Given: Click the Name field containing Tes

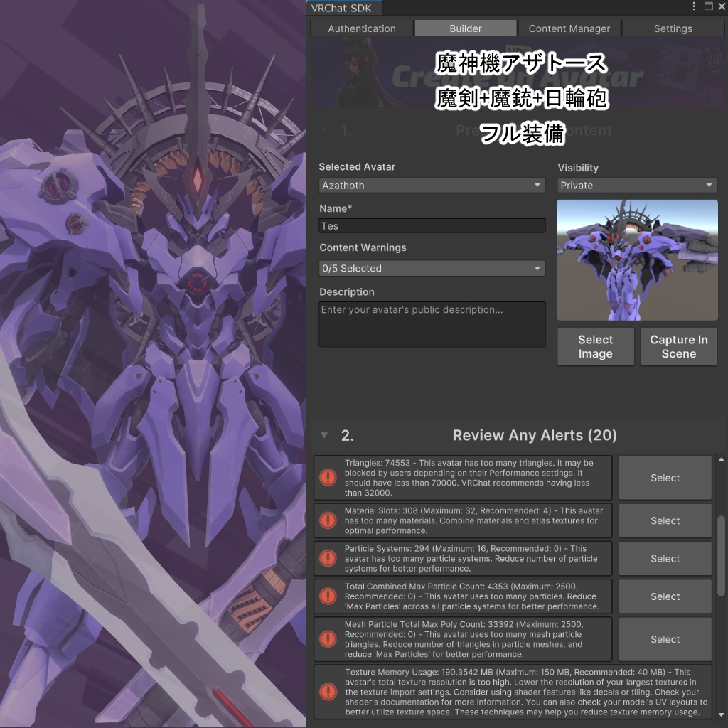Looking at the screenshot, I should [432, 226].
